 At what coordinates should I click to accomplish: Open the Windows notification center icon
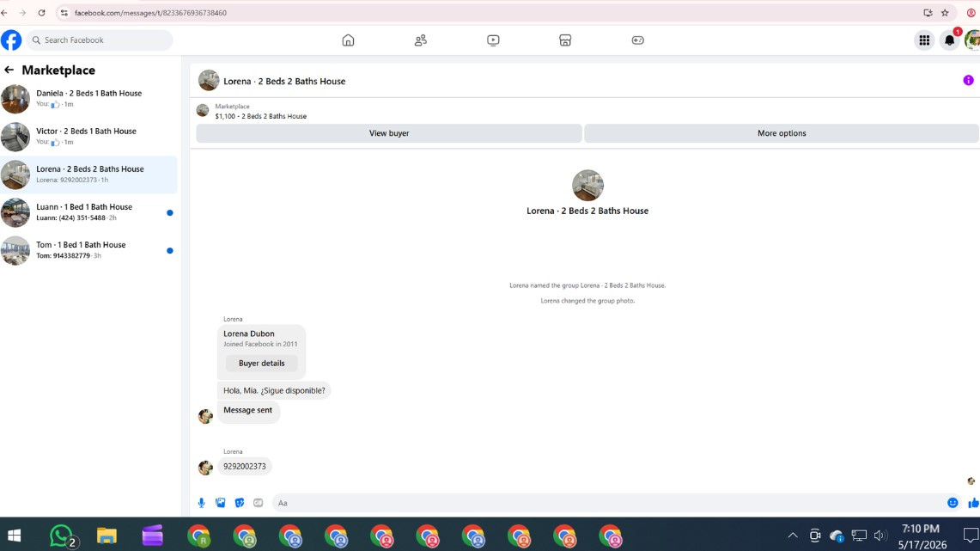(x=970, y=536)
